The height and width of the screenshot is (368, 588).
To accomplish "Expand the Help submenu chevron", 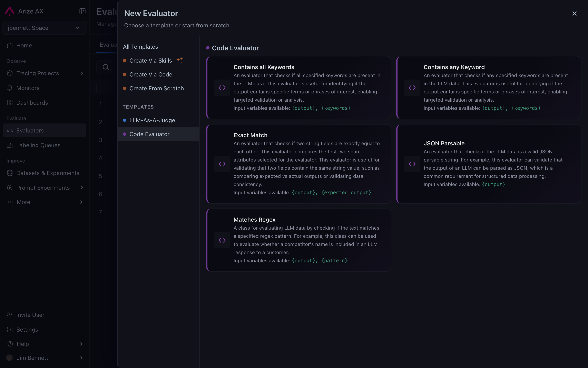I will [81, 344].
